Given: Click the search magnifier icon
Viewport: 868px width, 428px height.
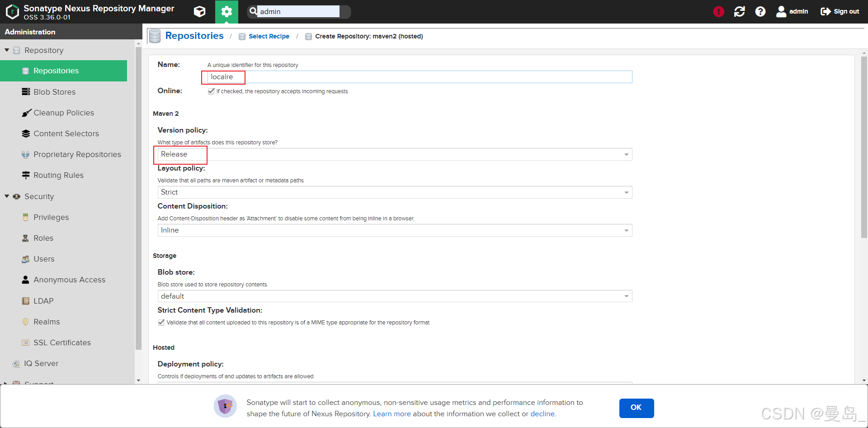Looking at the screenshot, I should click(x=253, y=11).
